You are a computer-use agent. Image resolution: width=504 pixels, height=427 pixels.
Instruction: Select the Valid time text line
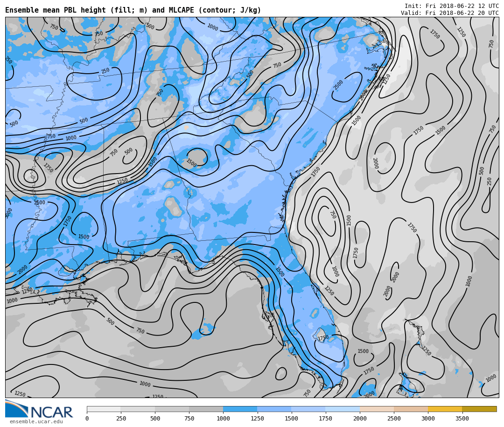(x=450, y=13)
